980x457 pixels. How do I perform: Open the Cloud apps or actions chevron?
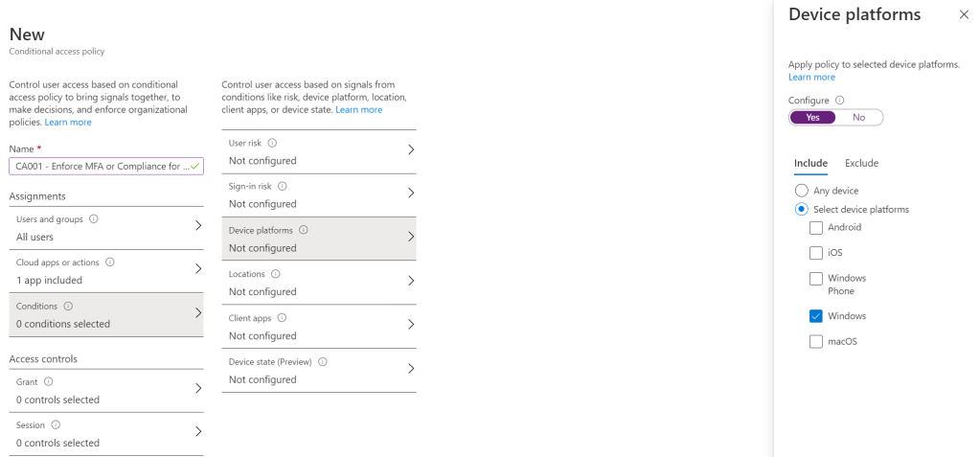(198, 269)
